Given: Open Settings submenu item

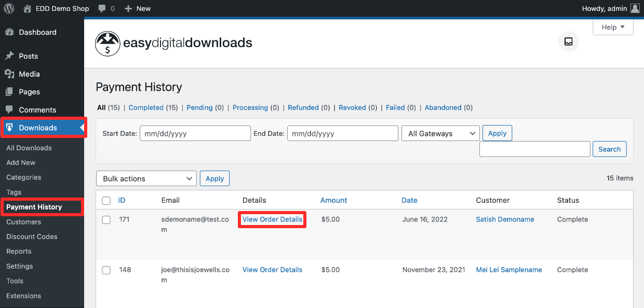Looking at the screenshot, I should (20, 266).
